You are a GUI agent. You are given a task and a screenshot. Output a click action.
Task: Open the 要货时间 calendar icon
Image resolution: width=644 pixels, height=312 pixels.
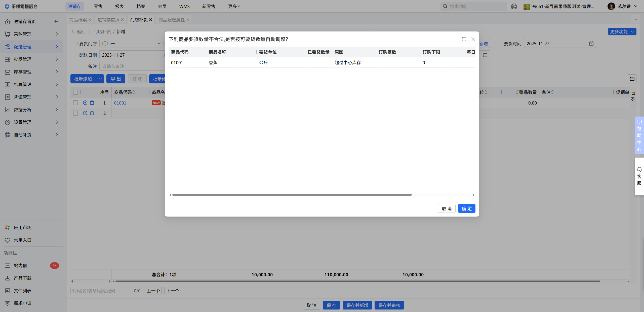(591, 44)
